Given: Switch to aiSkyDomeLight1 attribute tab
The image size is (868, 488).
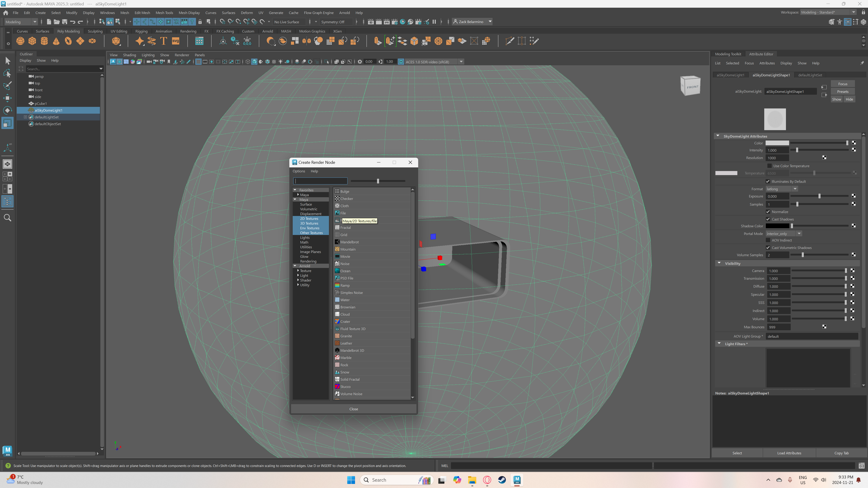Looking at the screenshot, I should point(730,75).
